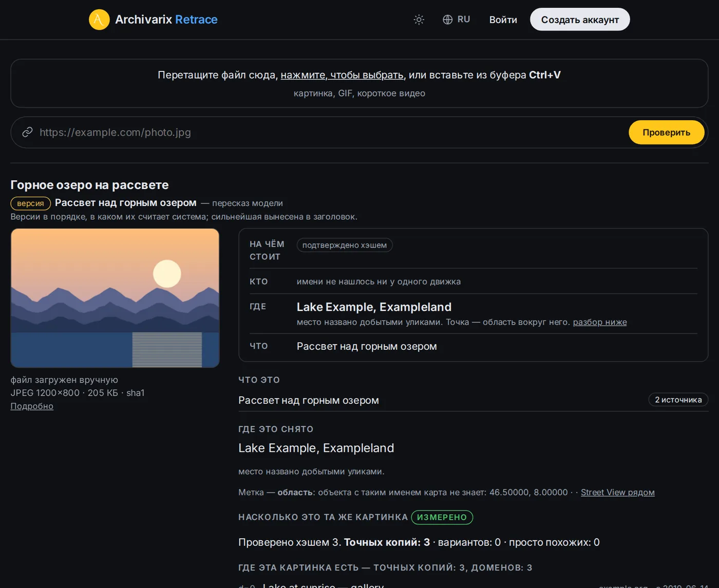The height and width of the screenshot is (588, 719).
Task: Click the подтверждено хэшем badge
Action: tap(345, 245)
